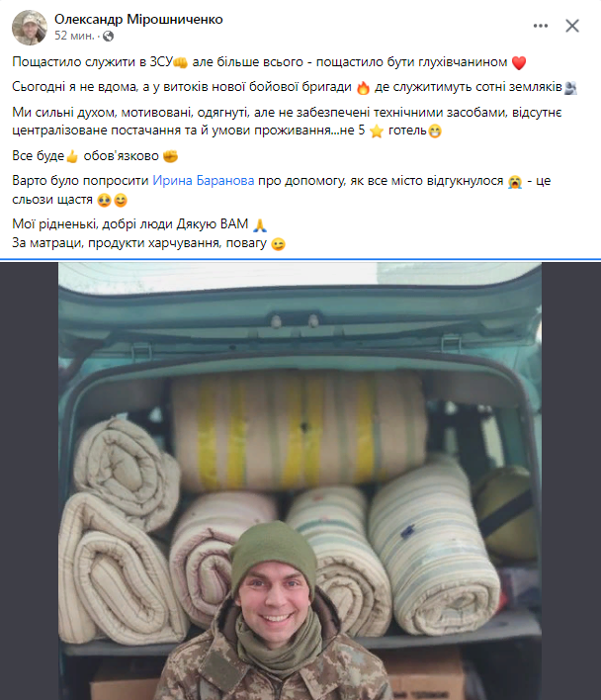Click the winking emoji after повагу
The width and height of the screenshot is (601, 700).
click(x=278, y=244)
